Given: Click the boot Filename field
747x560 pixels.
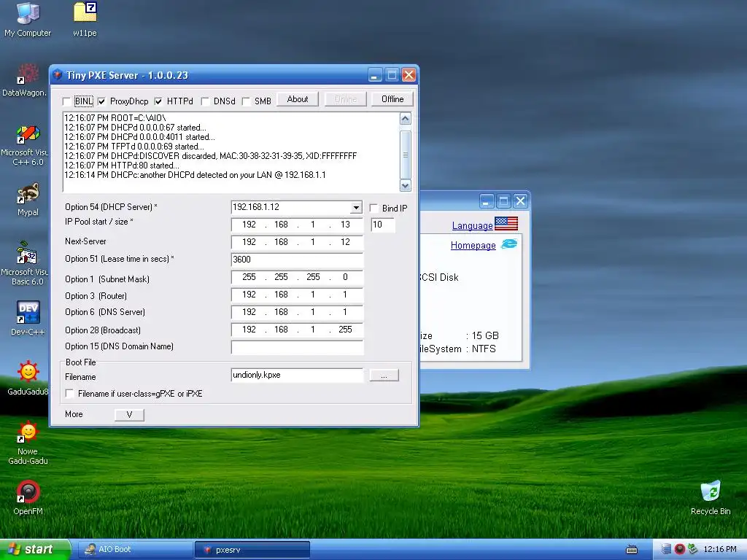Looking at the screenshot, I should 298,376.
